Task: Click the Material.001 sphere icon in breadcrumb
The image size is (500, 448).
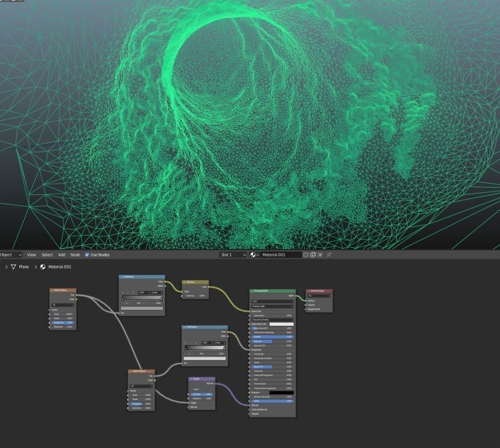Action: point(43,267)
